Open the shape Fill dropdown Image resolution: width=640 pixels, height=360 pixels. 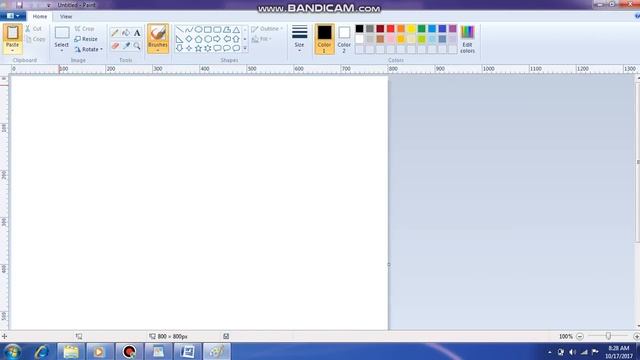(x=262, y=39)
